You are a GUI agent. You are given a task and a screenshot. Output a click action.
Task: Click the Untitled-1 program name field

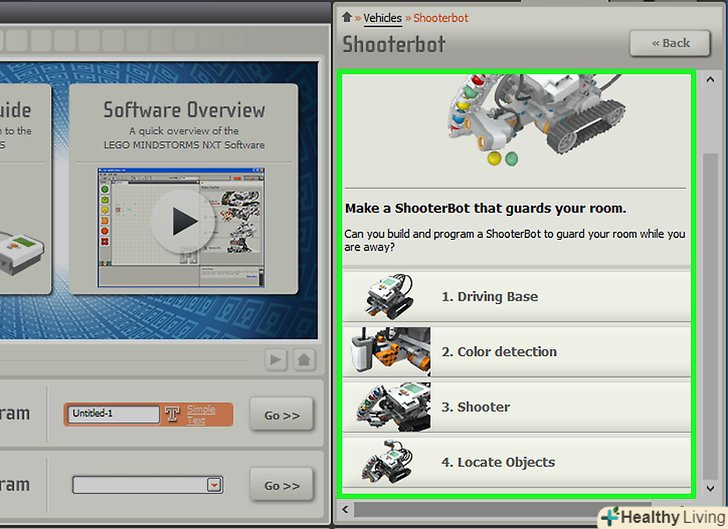pos(112,414)
